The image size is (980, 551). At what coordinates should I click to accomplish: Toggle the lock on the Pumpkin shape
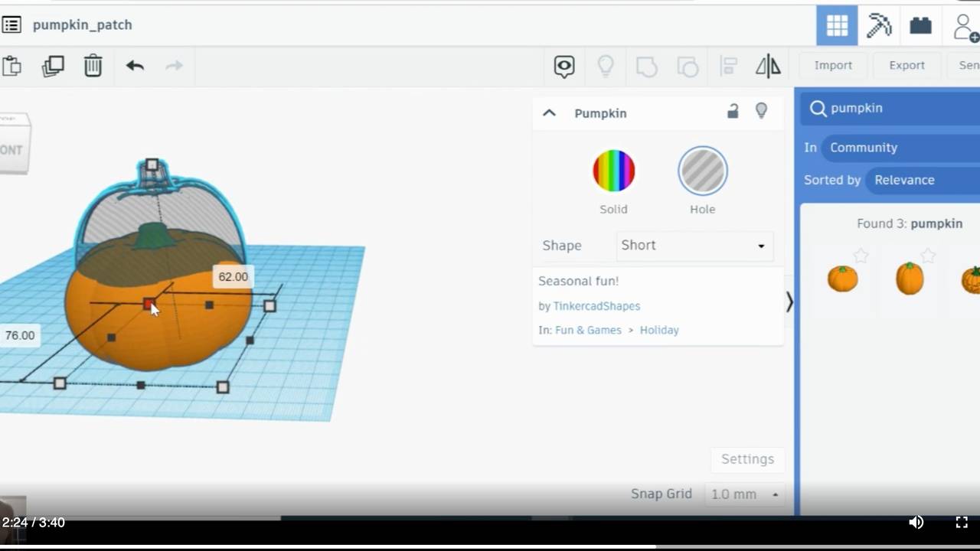(732, 111)
